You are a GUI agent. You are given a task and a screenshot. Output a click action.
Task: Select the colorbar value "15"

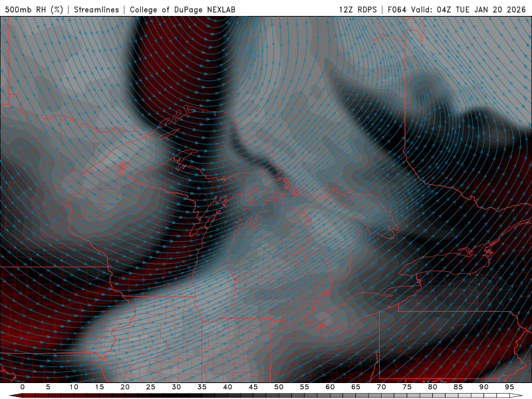tap(99, 387)
